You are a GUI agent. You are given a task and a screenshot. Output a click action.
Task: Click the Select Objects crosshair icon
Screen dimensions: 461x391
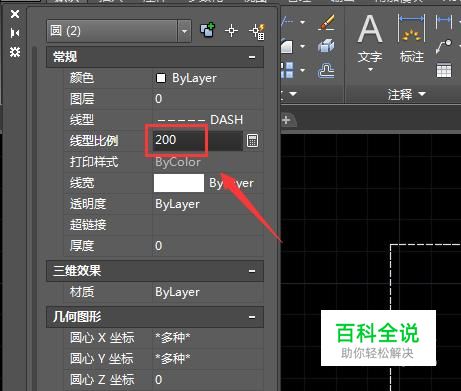231,31
